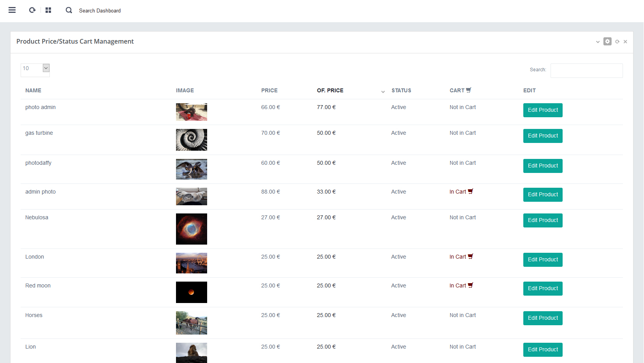644x363 pixels.
Task: Click the Red moon product image
Action: 191,292
